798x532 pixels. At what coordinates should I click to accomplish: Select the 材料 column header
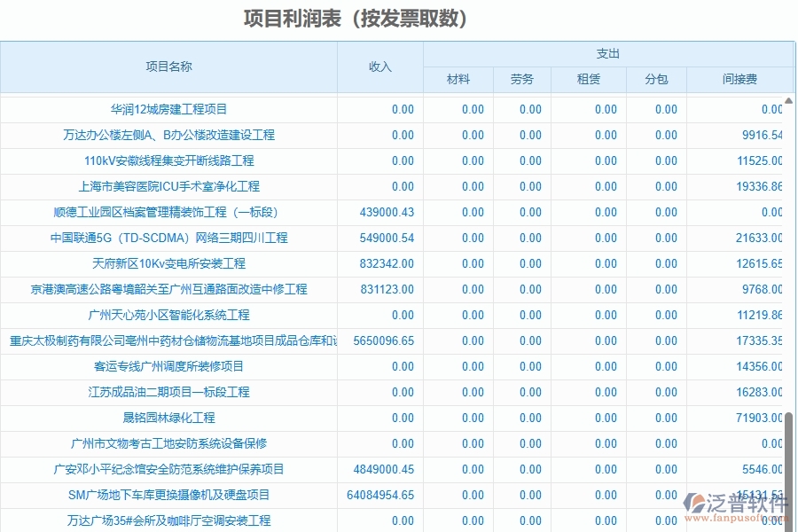point(458,79)
